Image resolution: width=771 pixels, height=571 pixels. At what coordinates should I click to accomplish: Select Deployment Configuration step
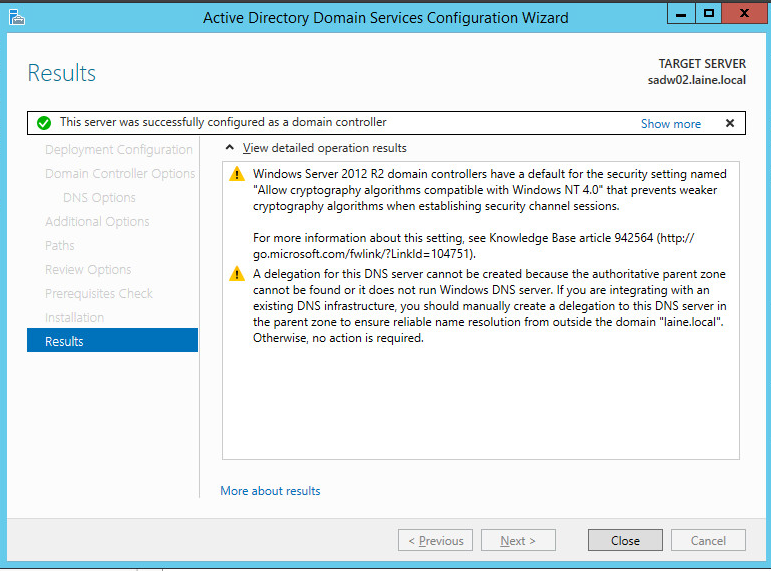coord(119,150)
